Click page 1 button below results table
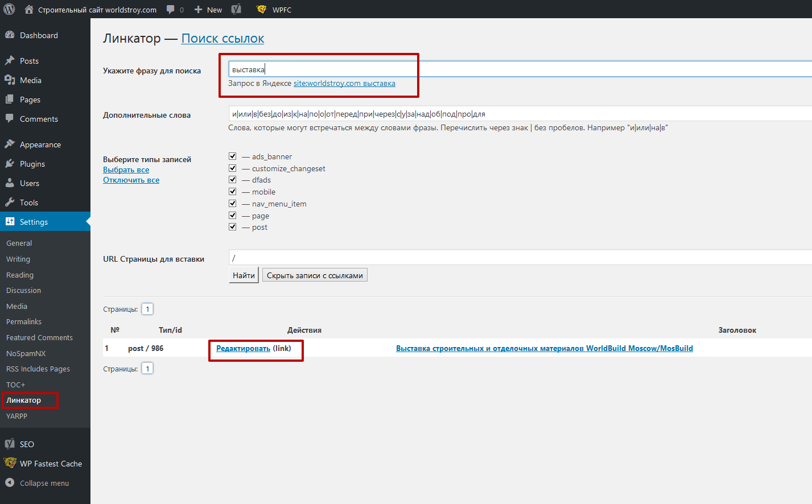The height and width of the screenshot is (504, 812). 147,369
